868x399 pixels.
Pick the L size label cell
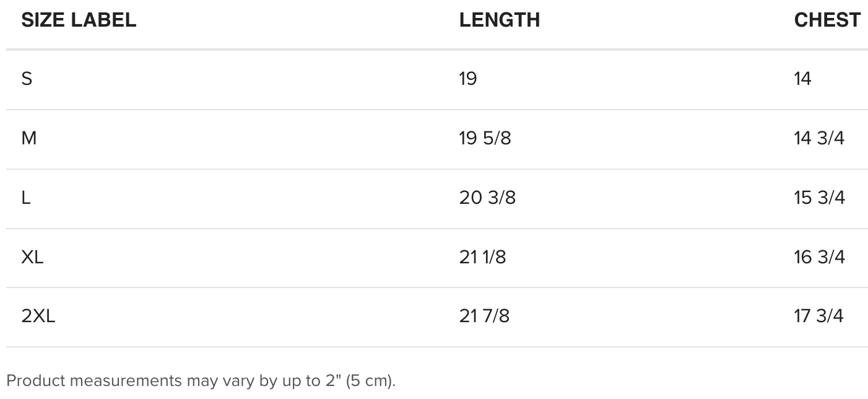(26, 198)
